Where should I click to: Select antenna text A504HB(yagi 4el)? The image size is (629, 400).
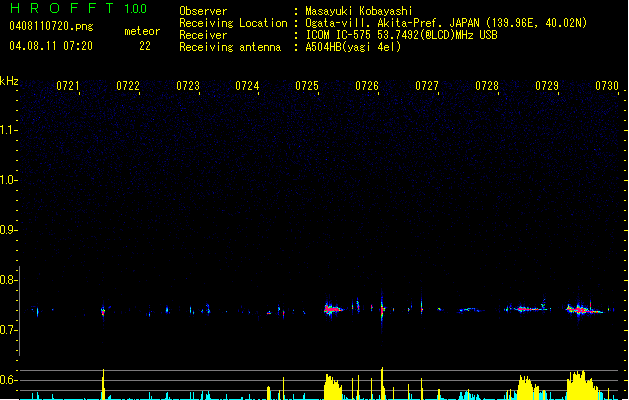tap(353, 47)
